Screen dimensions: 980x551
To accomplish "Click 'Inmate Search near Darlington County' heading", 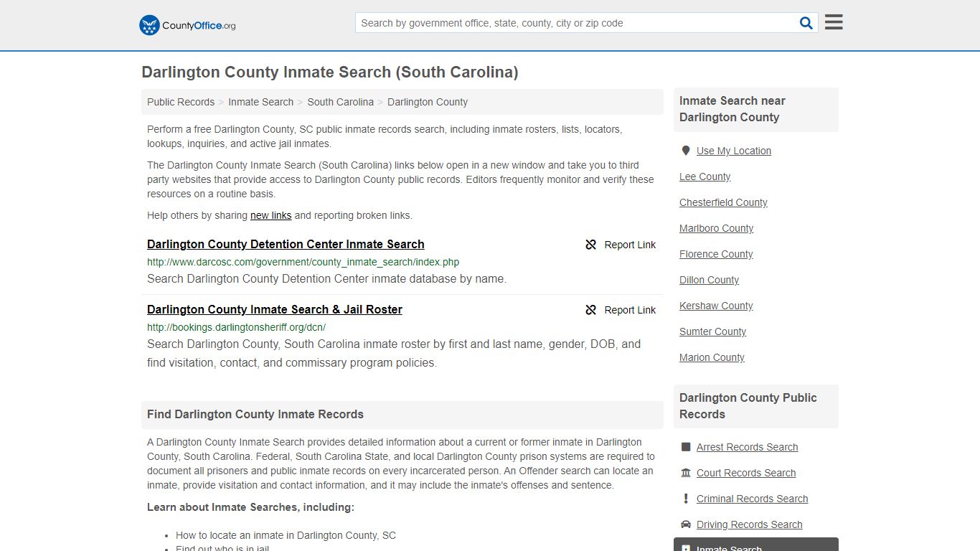I will [x=732, y=109].
